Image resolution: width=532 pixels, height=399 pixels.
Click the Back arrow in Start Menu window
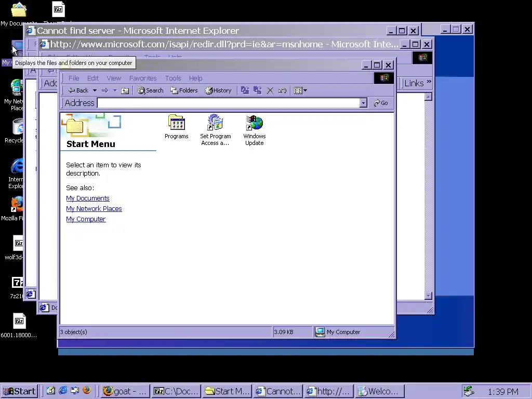tap(78, 90)
